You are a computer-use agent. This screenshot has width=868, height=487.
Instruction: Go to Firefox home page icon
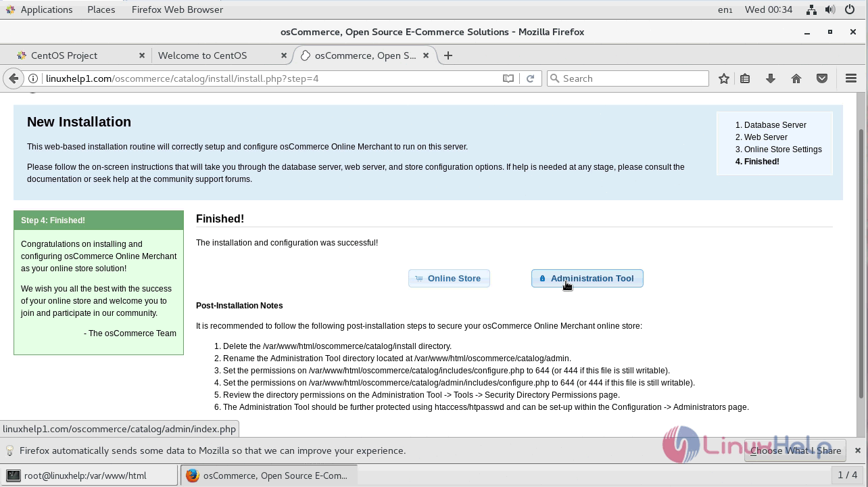click(x=796, y=78)
